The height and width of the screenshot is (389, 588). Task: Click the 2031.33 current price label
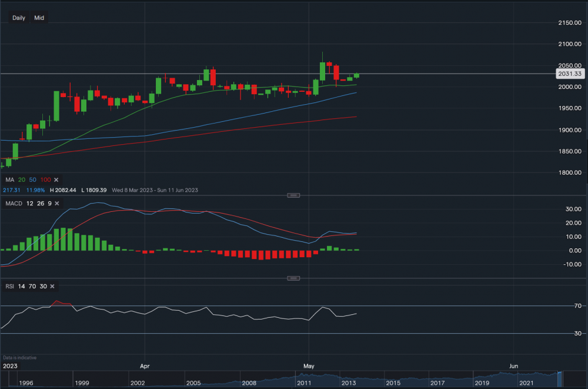569,74
